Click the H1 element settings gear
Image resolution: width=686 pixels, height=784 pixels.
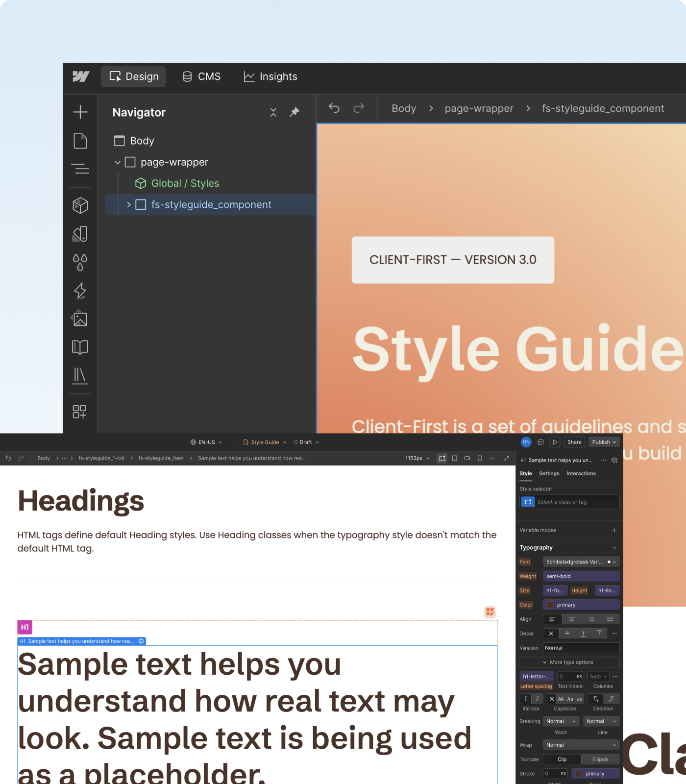[x=142, y=641]
